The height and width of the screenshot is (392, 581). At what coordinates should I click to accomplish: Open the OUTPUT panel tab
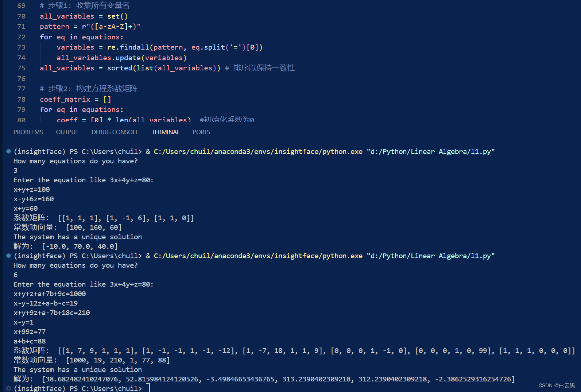tap(67, 132)
